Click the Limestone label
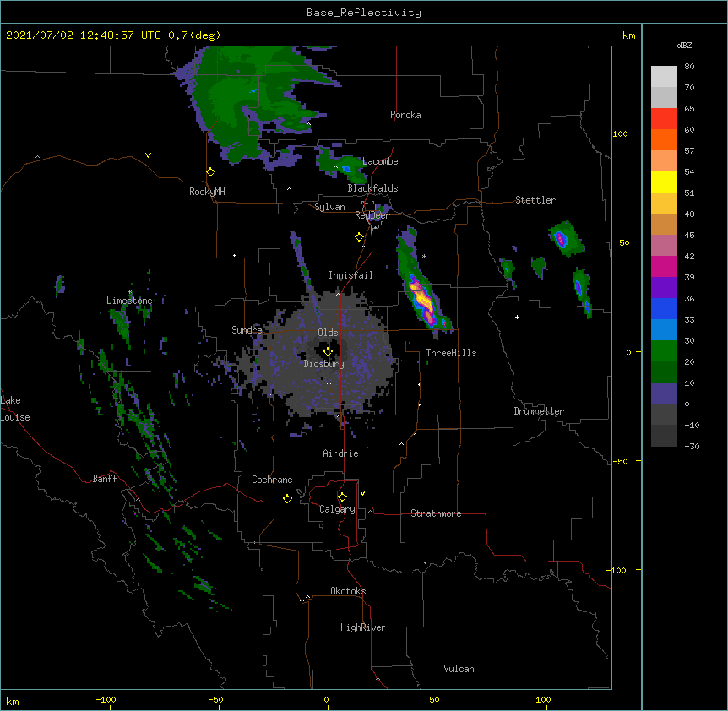 point(129,301)
